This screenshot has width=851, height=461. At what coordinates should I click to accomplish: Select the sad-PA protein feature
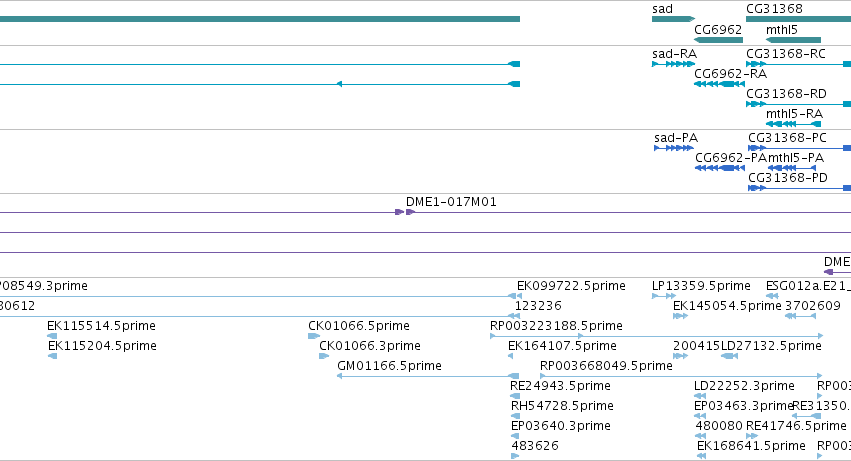tap(674, 148)
